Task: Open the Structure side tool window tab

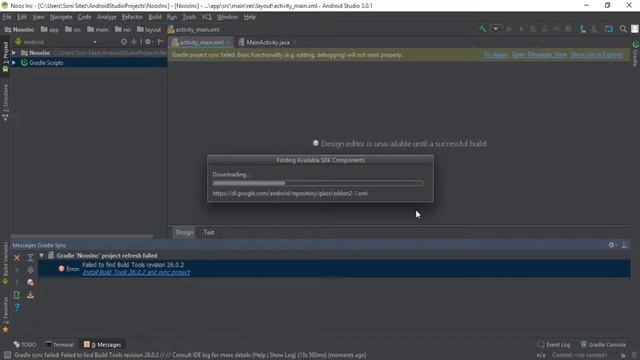Action: [5, 103]
